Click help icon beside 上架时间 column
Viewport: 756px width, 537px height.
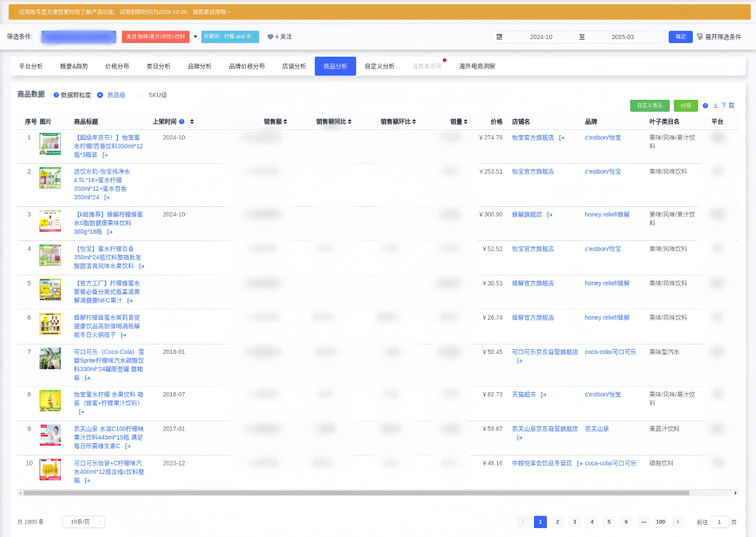coord(181,122)
